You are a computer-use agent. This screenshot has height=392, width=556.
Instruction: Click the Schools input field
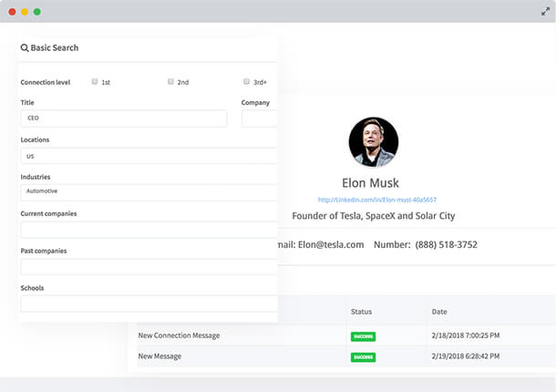tap(149, 304)
